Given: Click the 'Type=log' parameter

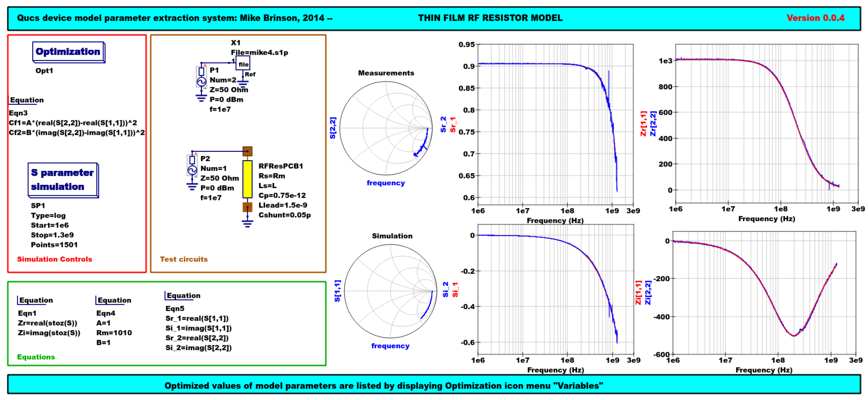Looking at the screenshot, I should click(x=48, y=216).
